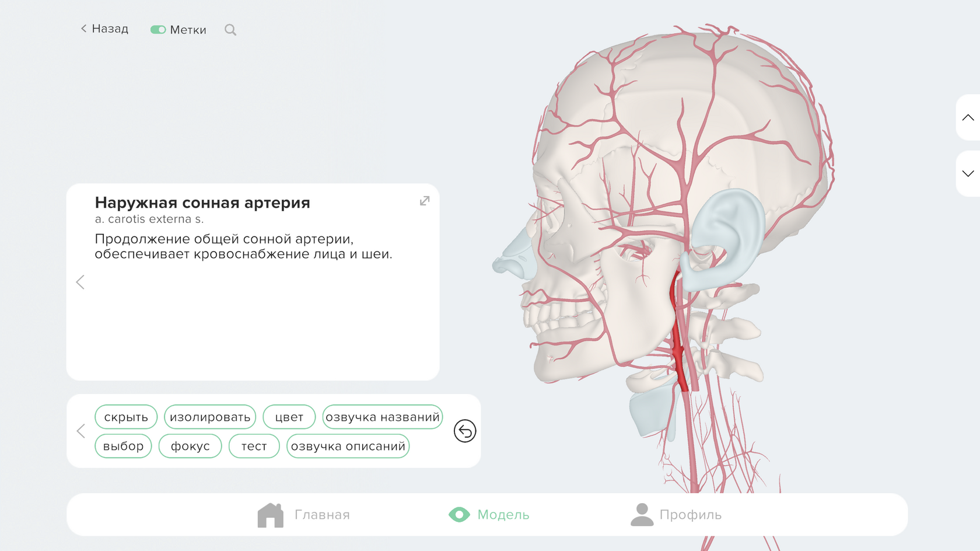The height and width of the screenshot is (551, 980).
Task: Toggle the Метки switch off
Action: (x=157, y=29)
